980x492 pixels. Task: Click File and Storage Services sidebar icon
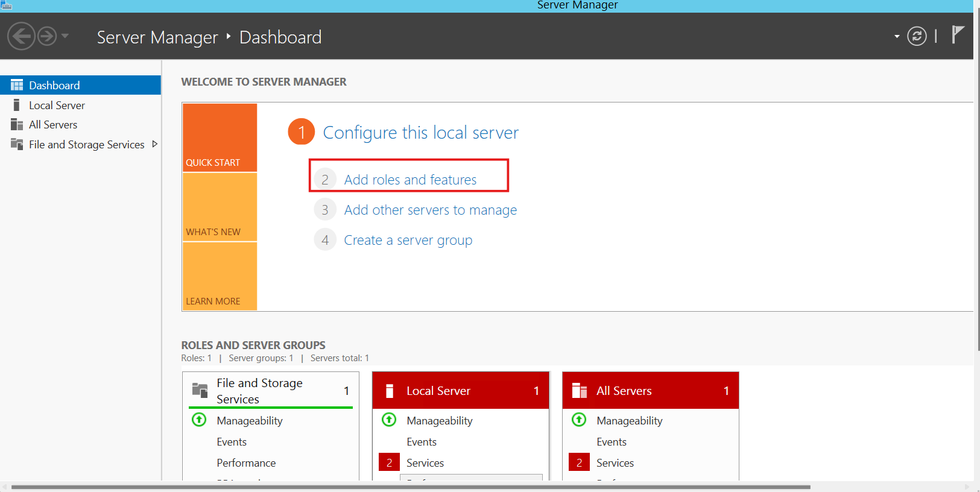click(x=17, y=145)
